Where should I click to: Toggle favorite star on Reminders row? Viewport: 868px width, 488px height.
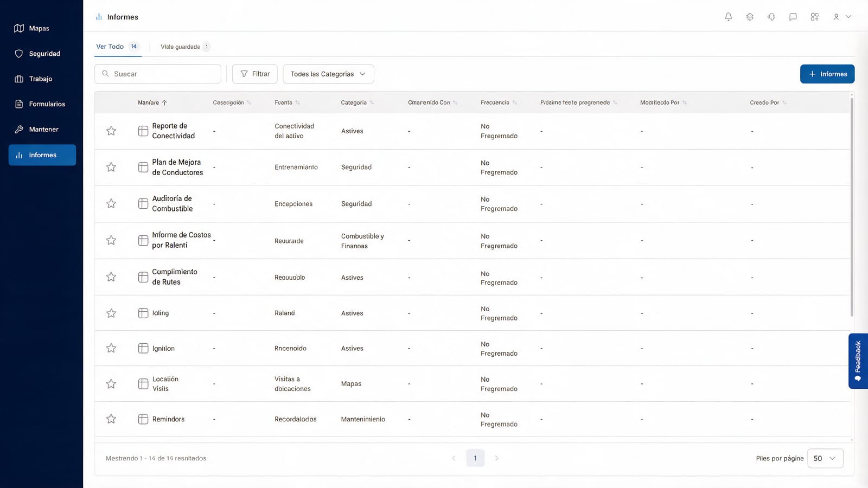point(111,419)
